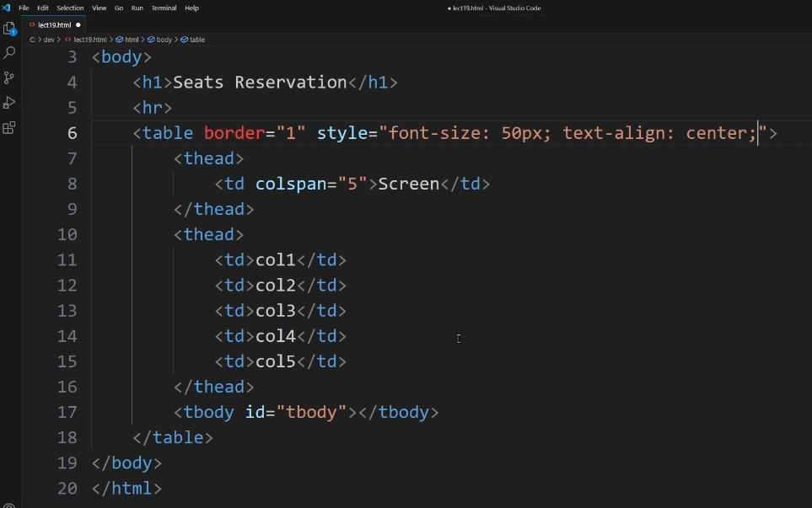Click the unsaved dot on lect19.html tab
This screenshot has width=812, height=508.
tap(78, 24)
